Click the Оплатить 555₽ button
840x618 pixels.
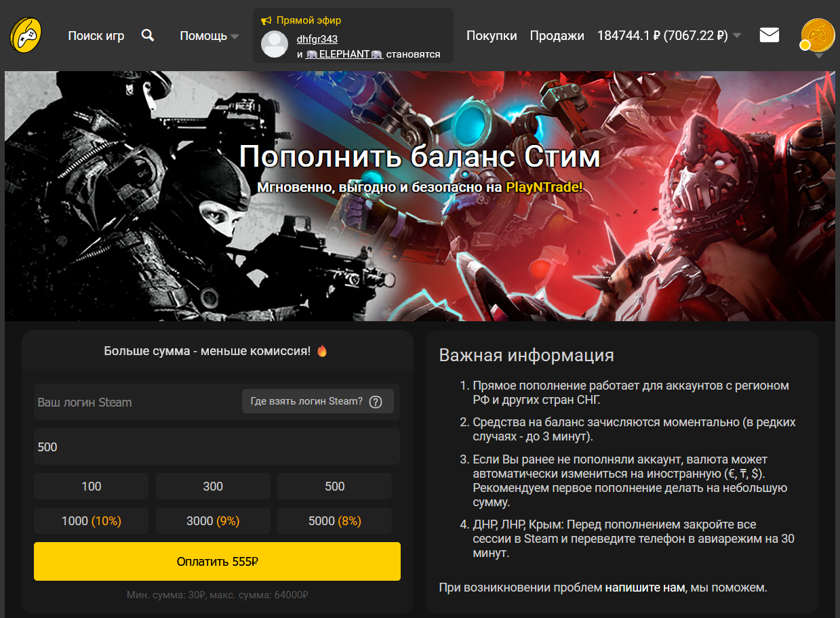click(x=217, y=561)
